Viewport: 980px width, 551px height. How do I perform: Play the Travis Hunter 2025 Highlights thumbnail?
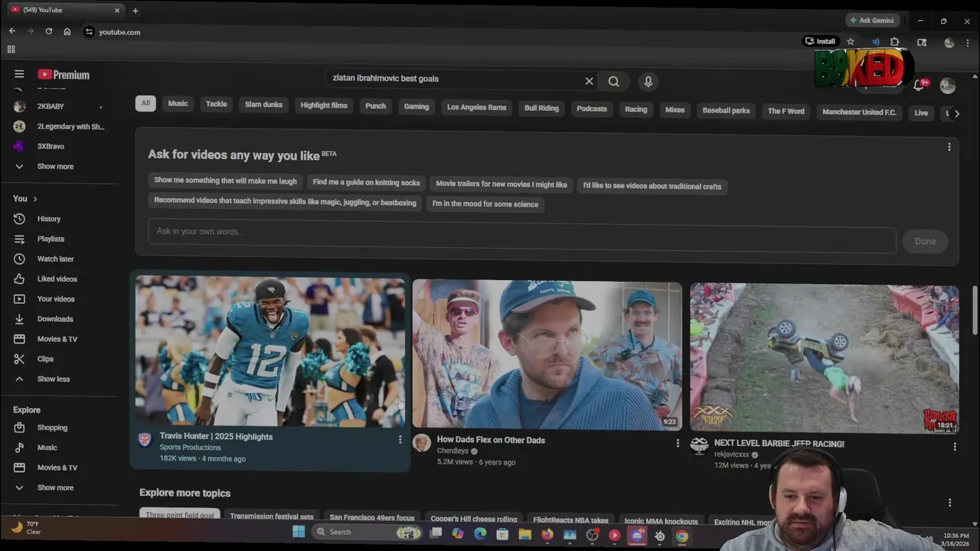tap(269, 351)
